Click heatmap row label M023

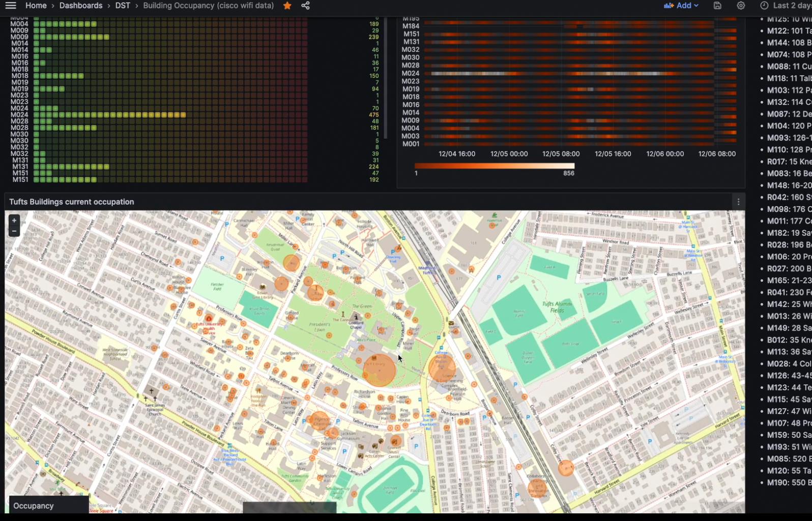(x=411, y=81)
